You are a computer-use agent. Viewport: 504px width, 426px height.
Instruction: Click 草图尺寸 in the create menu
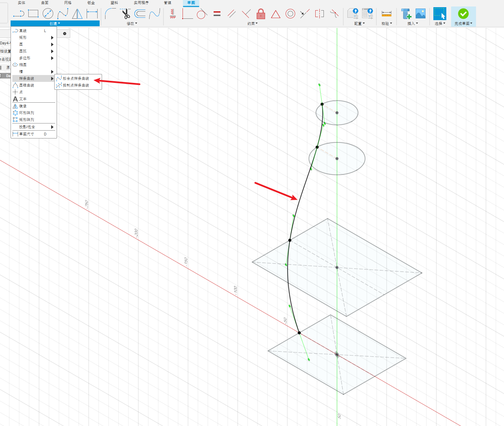coord(27,134)
